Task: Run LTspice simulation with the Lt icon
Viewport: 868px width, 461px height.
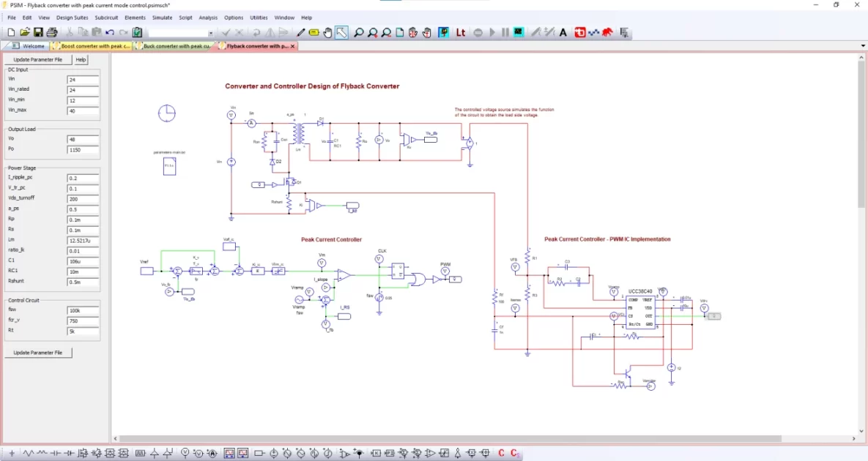Action: pos(461,32)
